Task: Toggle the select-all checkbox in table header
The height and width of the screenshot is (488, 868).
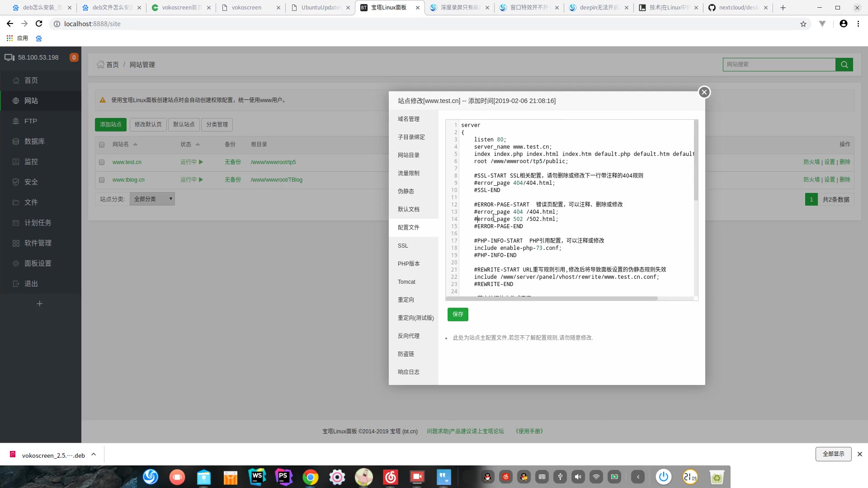Action: point(102,145)
